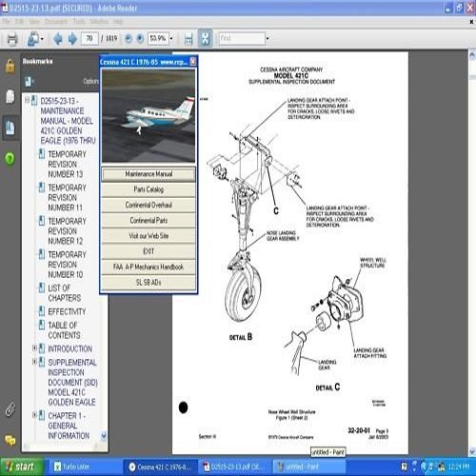This screenshot has width=476, height=476.
Task: Open the zoom percentage dropdown arrow
Action: click(x=171, y=39)
